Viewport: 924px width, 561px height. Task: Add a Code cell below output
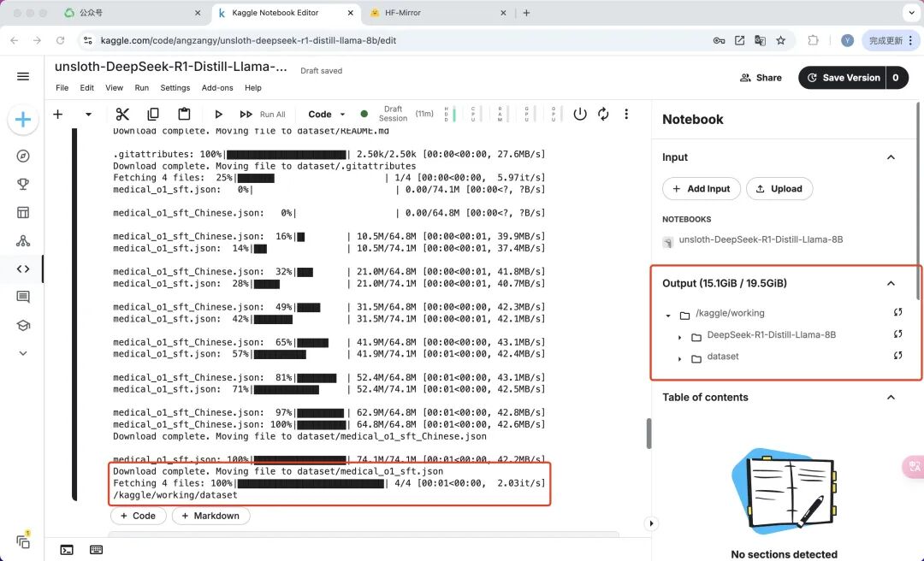pos(138,516)
